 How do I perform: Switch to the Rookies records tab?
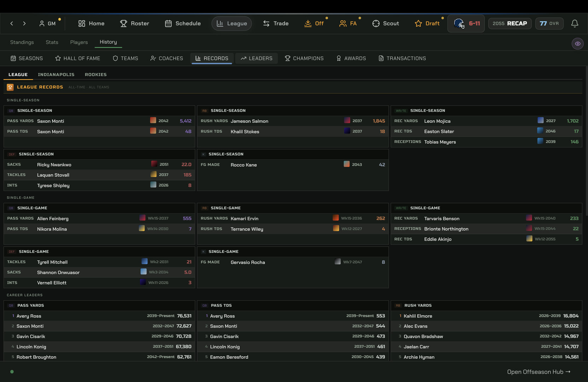96,75
